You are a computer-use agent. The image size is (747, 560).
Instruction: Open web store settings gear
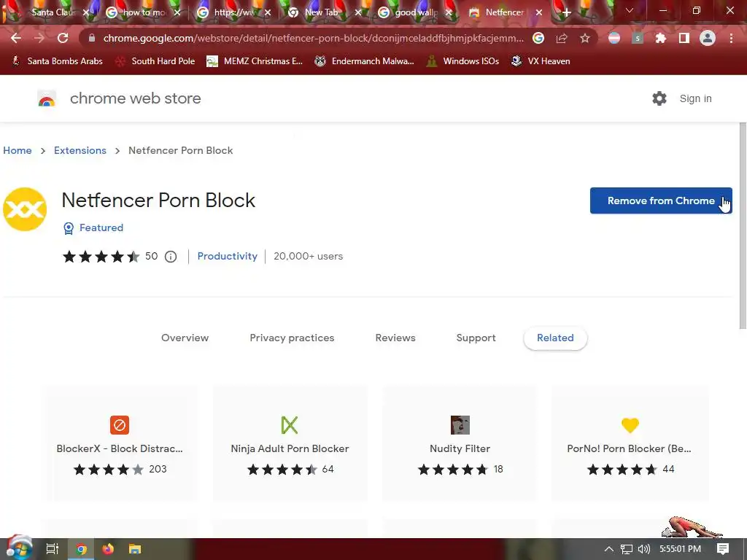point(659,98)
